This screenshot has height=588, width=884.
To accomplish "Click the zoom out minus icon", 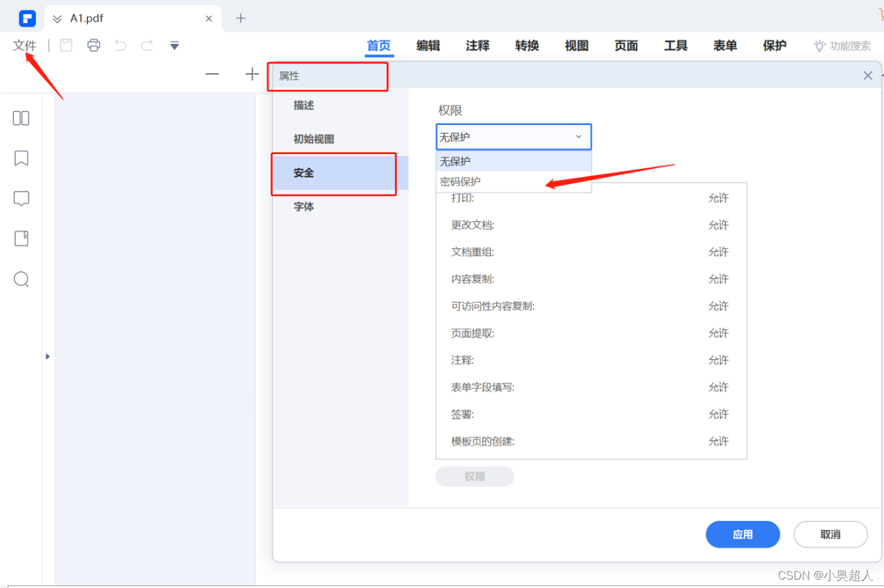I will point(212,74).
